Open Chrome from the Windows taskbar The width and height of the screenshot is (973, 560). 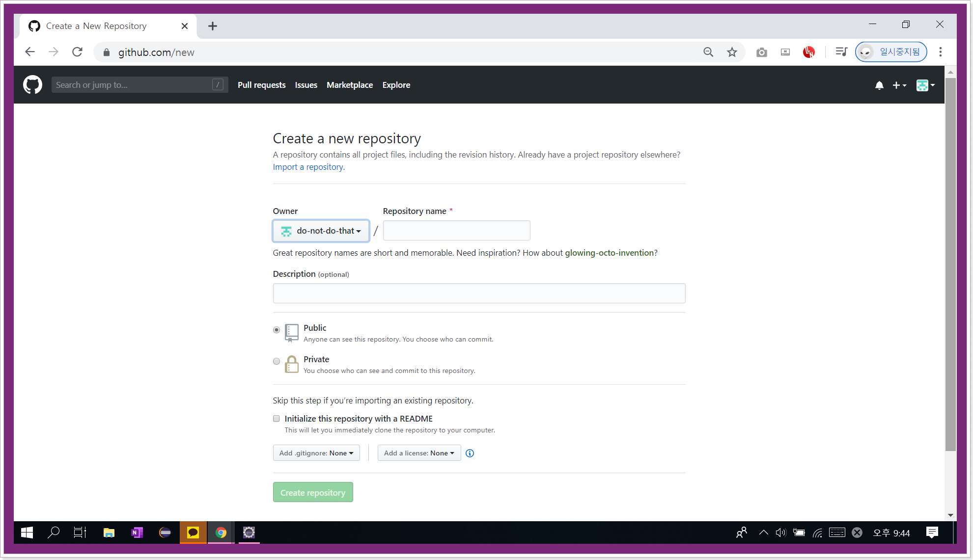pyautogui.click(x=221, y=533)
